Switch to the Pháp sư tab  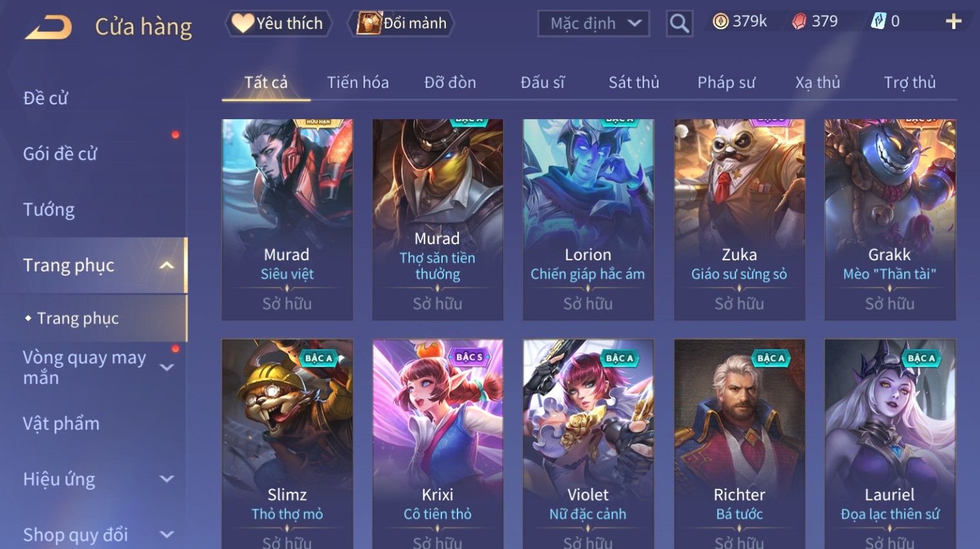pos(726,82)
